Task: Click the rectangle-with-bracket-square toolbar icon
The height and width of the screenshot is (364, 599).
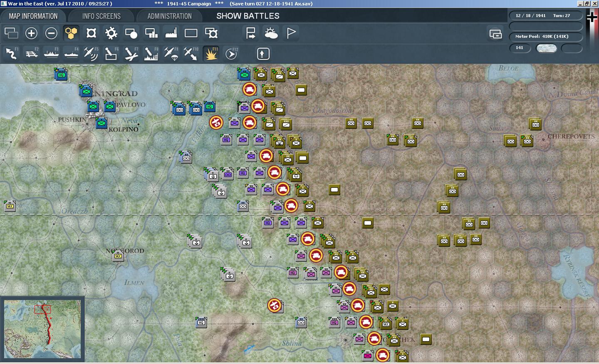Action: click(x=211, y=33)
